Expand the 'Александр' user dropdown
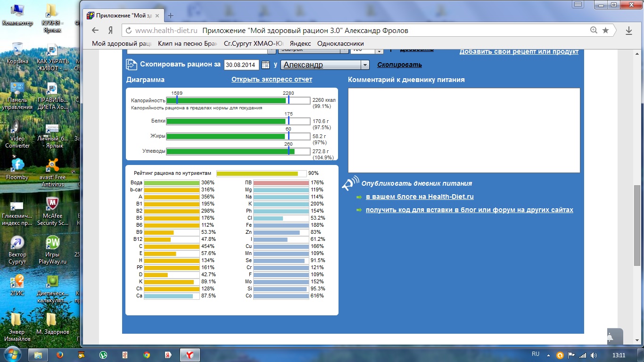 [x=364, y=65]
